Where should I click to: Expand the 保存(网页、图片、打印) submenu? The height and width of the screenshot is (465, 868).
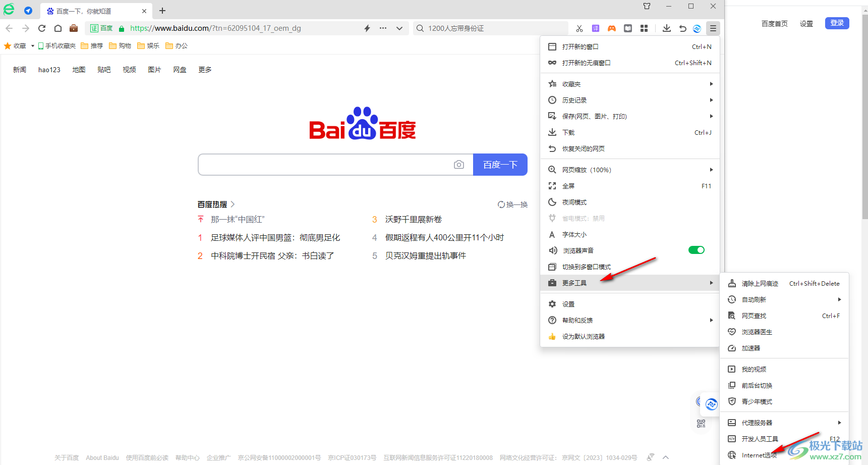pos(630,116)
